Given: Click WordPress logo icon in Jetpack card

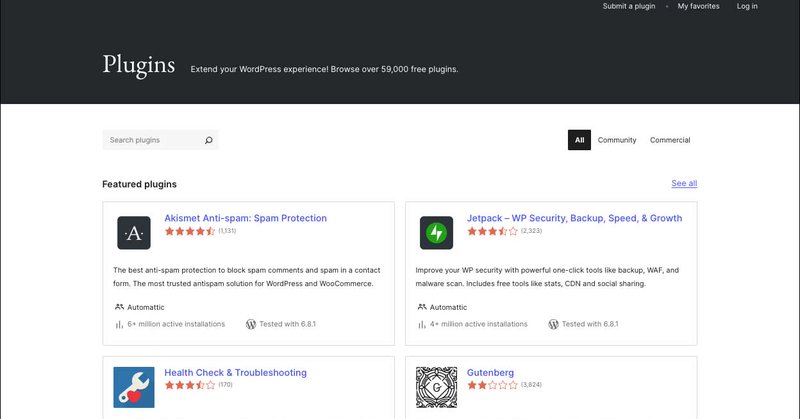Looking at the screenshot, I should (x=554, y=324).
